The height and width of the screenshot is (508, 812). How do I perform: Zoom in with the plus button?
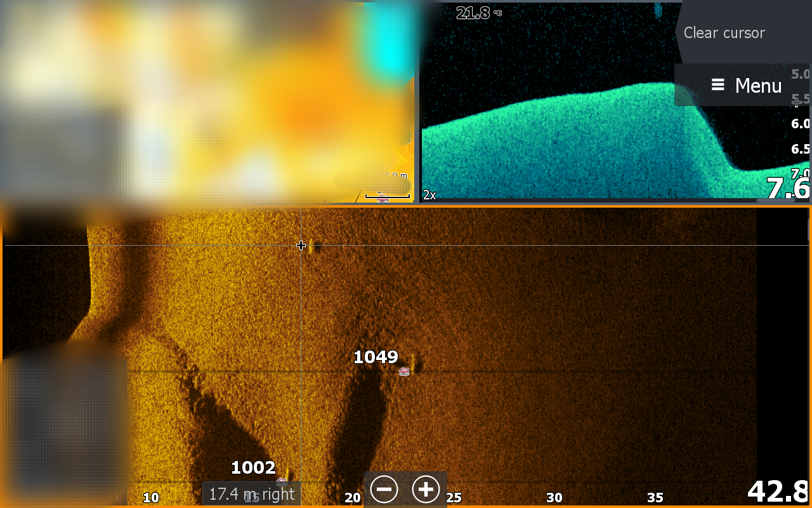coord(426,490)
